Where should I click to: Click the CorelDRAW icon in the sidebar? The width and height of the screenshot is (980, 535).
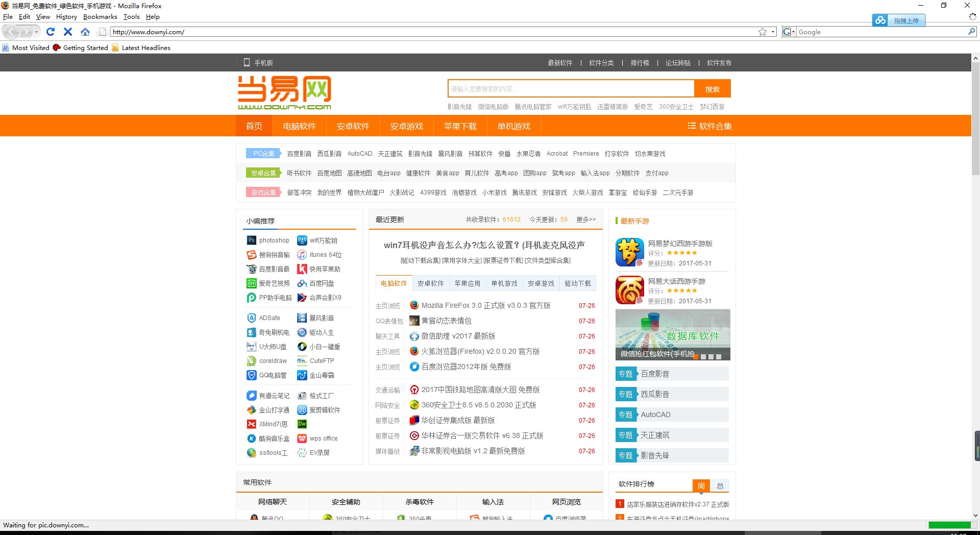[252, 361]
